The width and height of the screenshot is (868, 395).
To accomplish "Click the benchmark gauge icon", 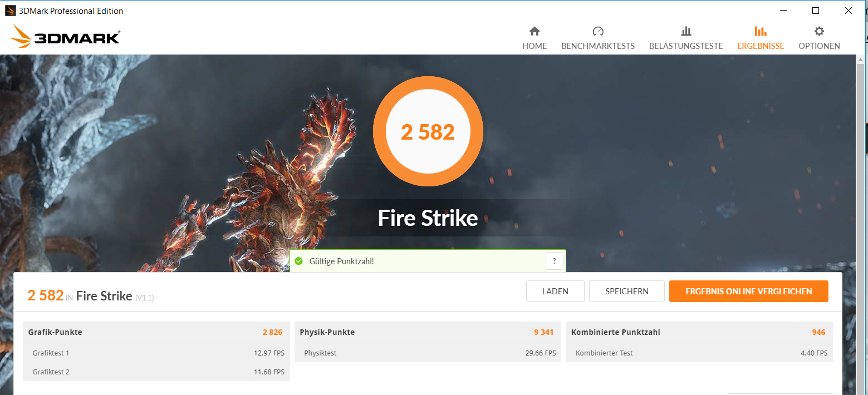I will point(598,31).
